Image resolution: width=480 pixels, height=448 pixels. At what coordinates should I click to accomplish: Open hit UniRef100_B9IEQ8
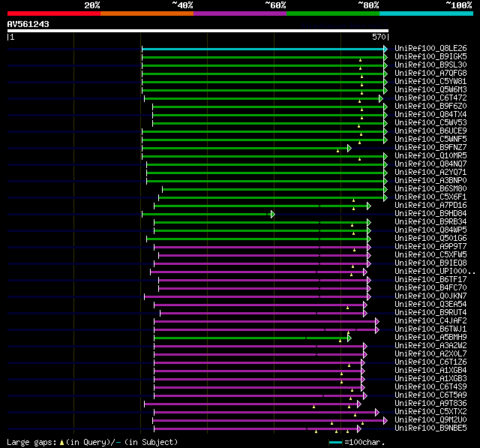(430, 263)
